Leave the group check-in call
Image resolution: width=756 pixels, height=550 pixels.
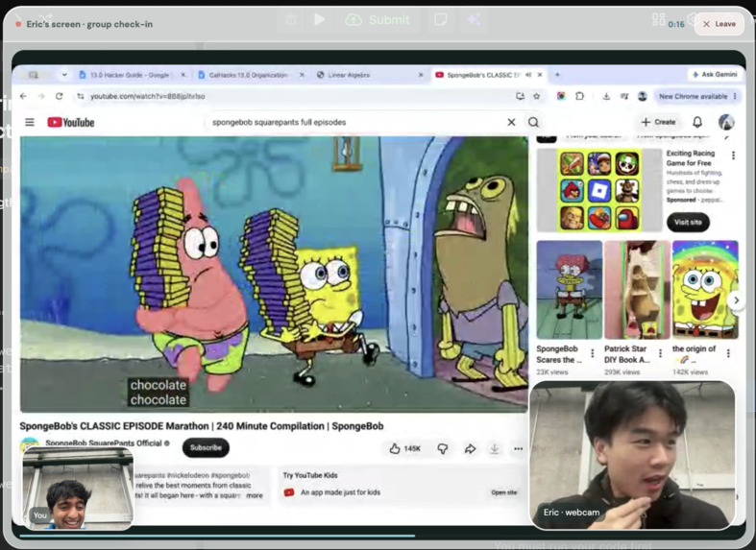(719, 24)
